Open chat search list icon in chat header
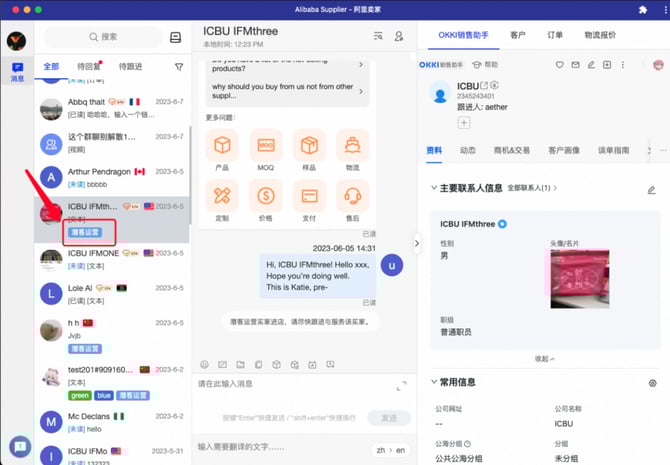This screenshot has height=465, width=670. click(x=378, y=36)
